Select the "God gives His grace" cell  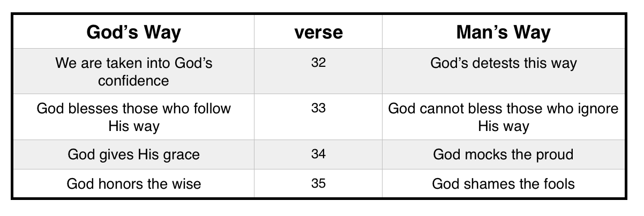[133, 155]
